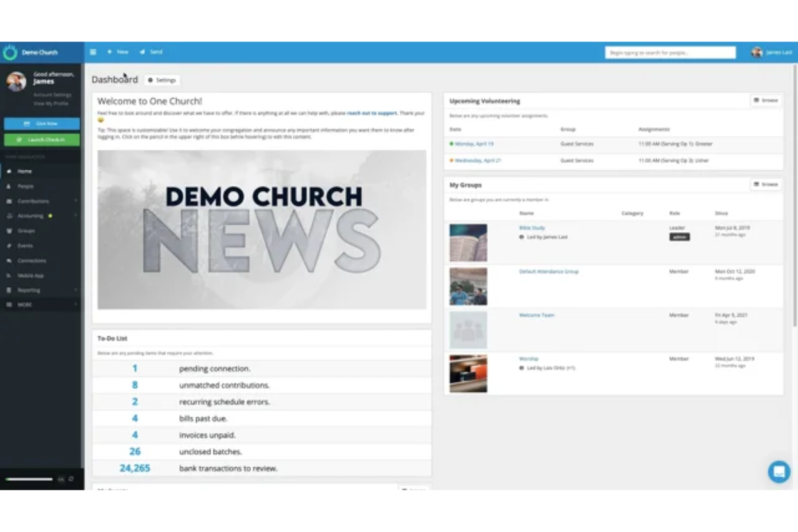Click the refresh icon at sidebar bottom

point(71,479)
